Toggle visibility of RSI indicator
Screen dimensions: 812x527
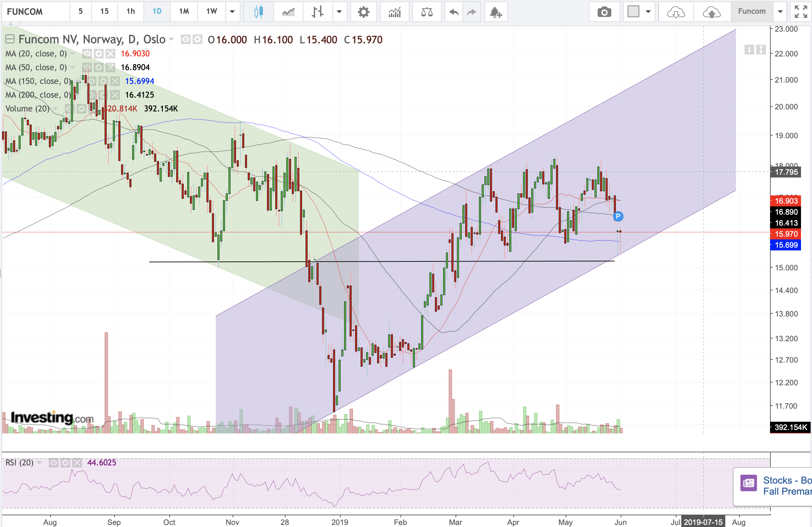(53, 463)
